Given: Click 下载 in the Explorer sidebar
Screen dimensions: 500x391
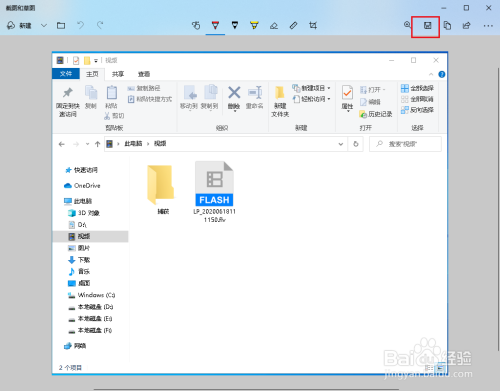Looking at the screenshot, I should pos(79,260).
